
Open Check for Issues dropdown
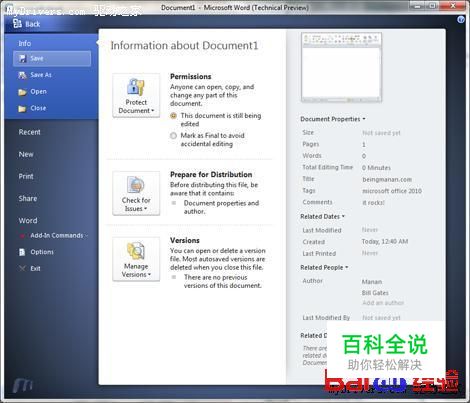[x=136, y=193]
